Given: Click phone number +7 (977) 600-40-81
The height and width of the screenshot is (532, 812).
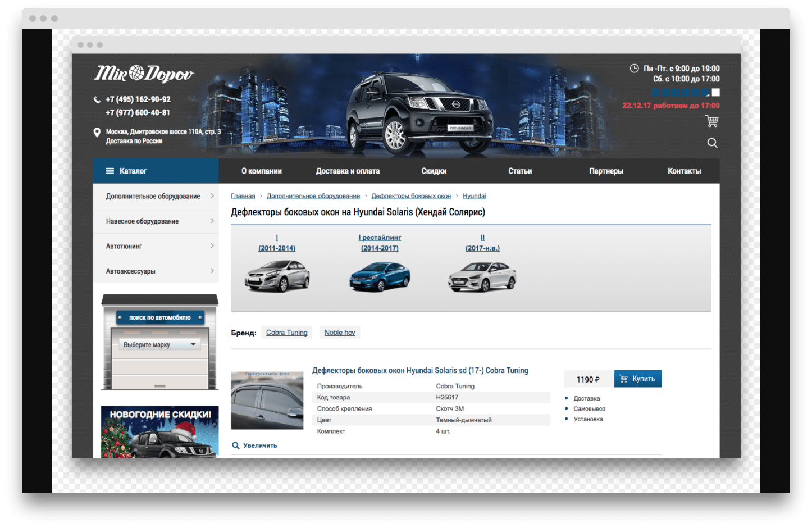Looking at the screenshot, I should pyautogui.click(x=138, y=112).
